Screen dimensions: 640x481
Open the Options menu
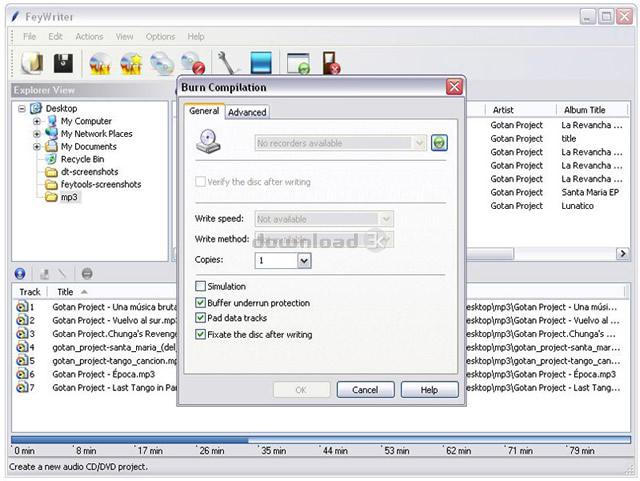tap(160, 36)
